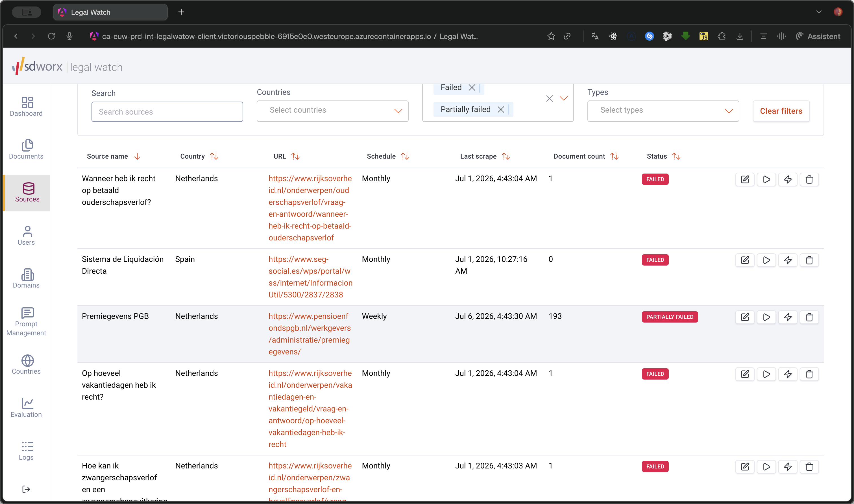Screen dimensions: 854x504
Task: Click lightning icon for Wanneer heb ik recht row
Action: [x=787, y=179]
